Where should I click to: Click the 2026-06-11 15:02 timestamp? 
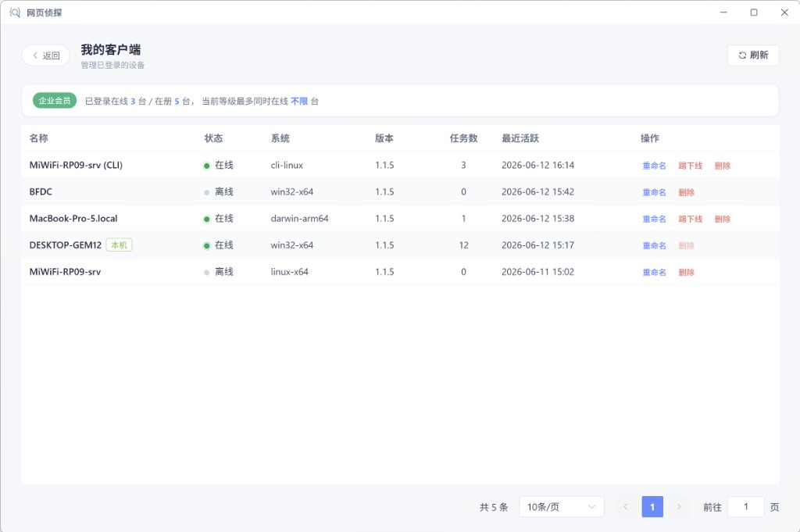click(537, 272)
